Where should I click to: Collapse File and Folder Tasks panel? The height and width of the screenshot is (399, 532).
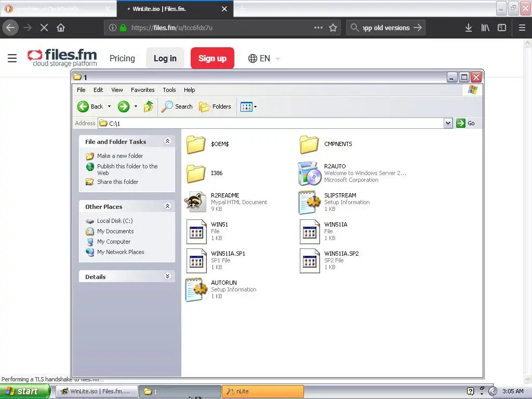[x=167, y=141]
